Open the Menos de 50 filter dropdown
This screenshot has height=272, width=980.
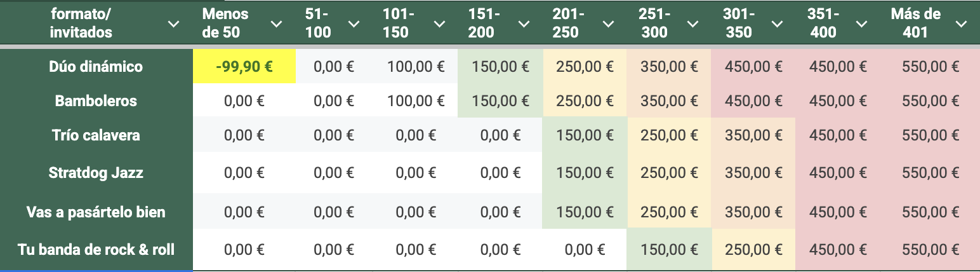pyautogui.click(x=276, y=24)
